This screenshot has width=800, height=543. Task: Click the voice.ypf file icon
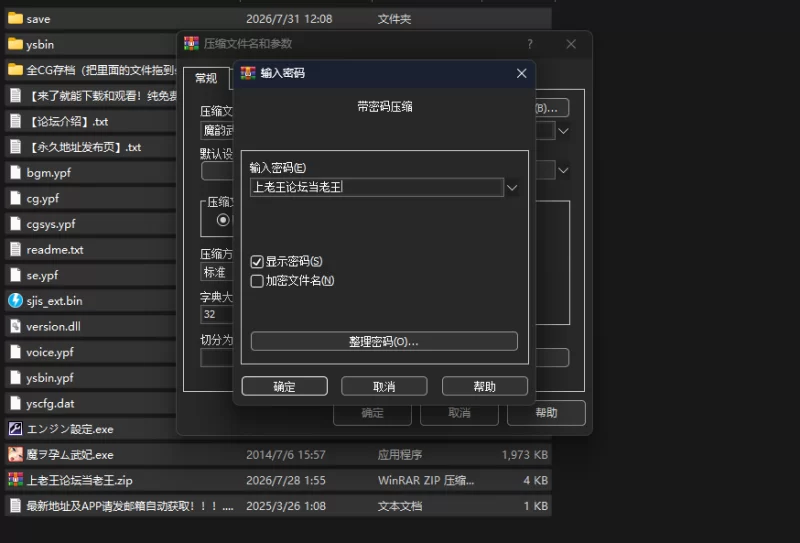[x=15, y=352]
